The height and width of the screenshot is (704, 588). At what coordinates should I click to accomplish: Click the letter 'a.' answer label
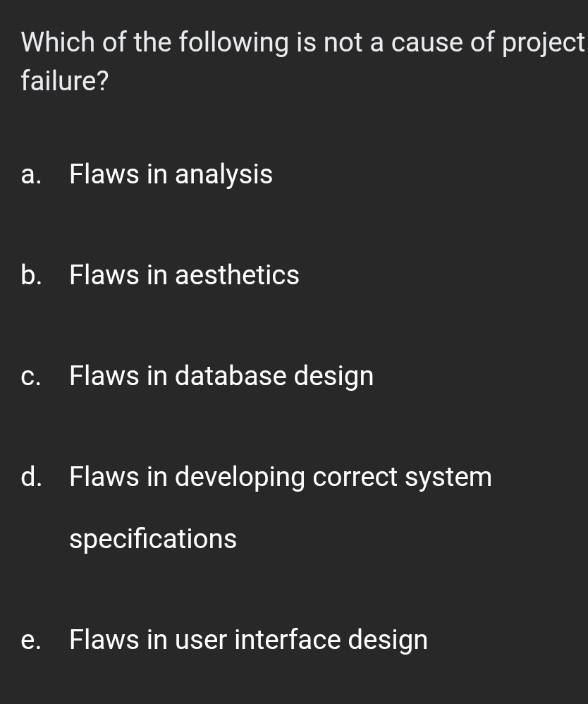coord(31,174)
